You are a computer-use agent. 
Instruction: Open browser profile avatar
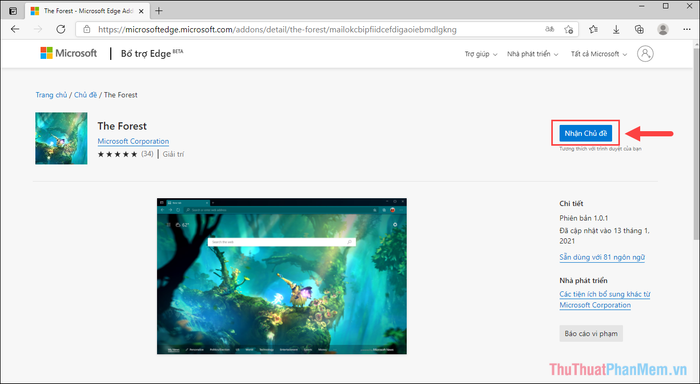663,29
